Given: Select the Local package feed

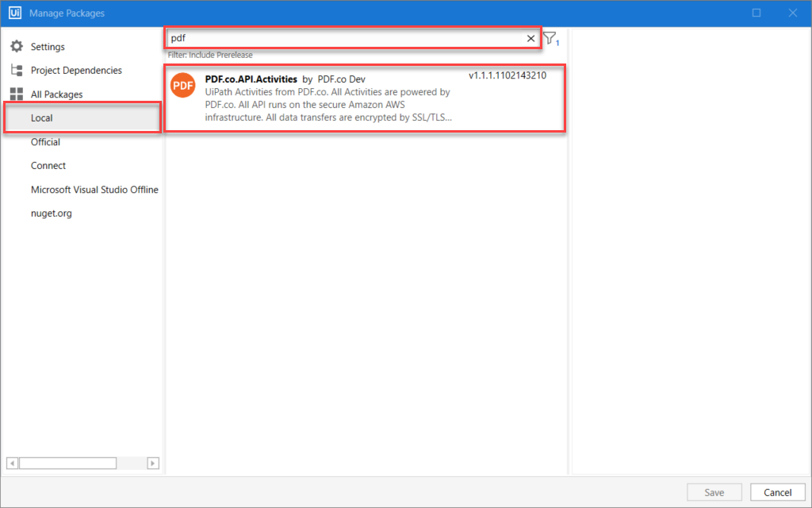Looking at the screenshot, I should [x=82, y=118].
